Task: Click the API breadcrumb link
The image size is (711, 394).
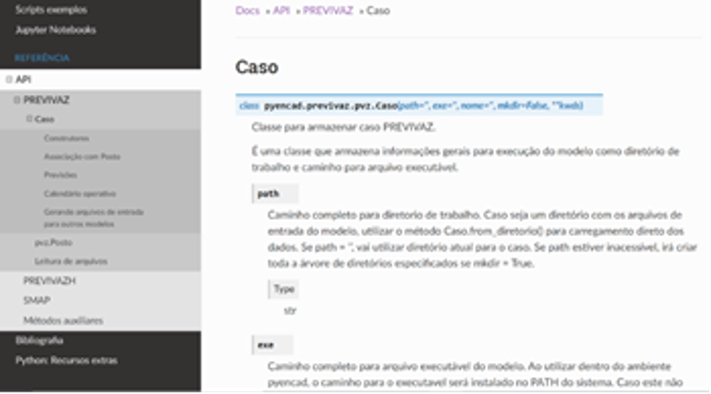Action: pyautogui.click(x=281, y=10)
